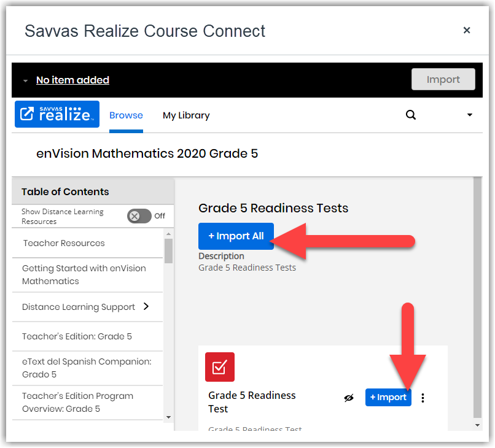
Task: Show the Grade 5 Readiness Test visibility
Action: 349,397
